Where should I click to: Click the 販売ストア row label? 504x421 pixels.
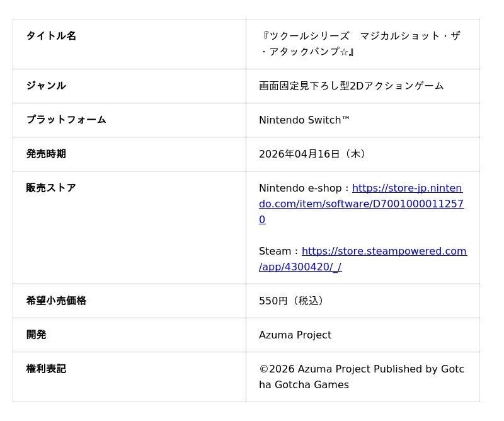tap(51, 188)
